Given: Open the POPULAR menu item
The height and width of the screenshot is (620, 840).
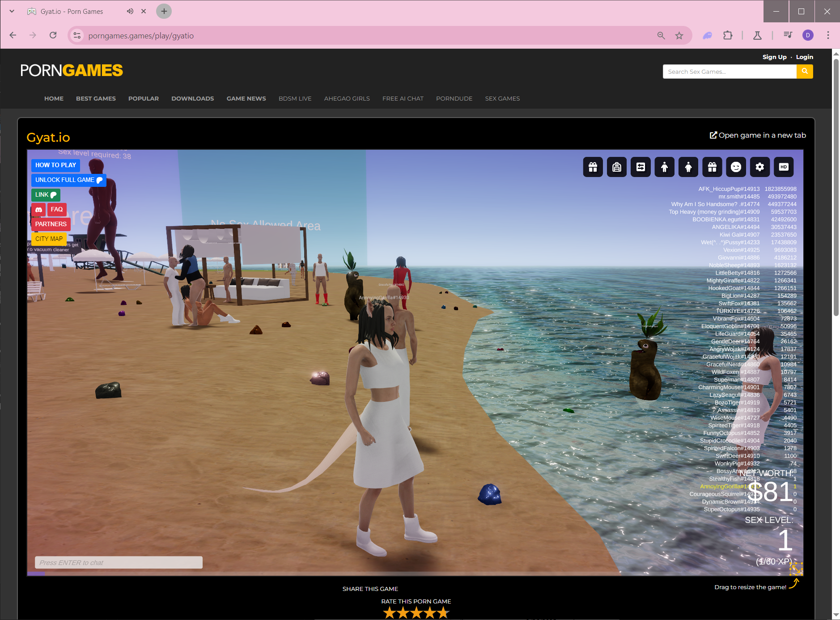Looking at the screenshot, I should [x=144, y=98].
